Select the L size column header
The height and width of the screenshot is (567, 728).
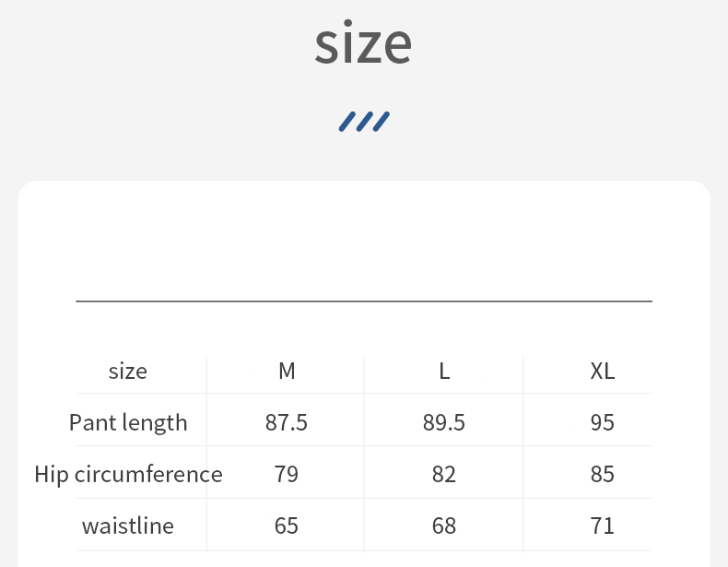(444, 372)
